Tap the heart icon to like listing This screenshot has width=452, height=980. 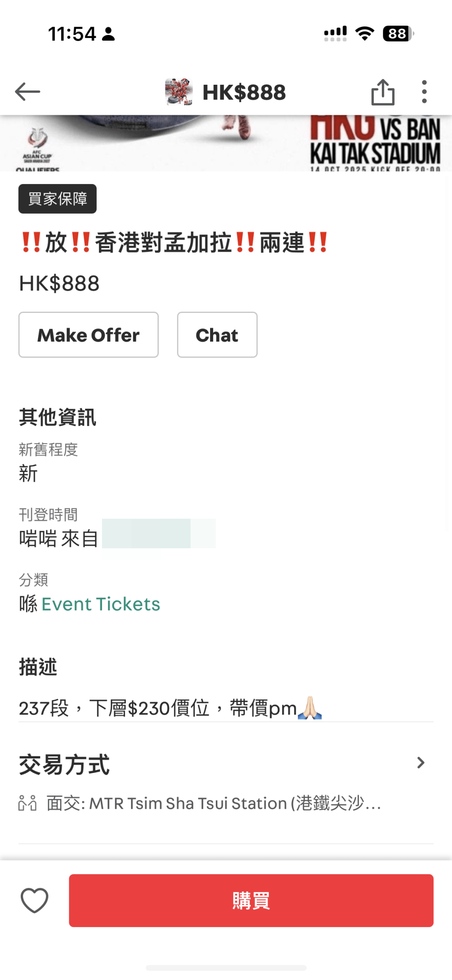pyautogui.click(x=34, y=900)
